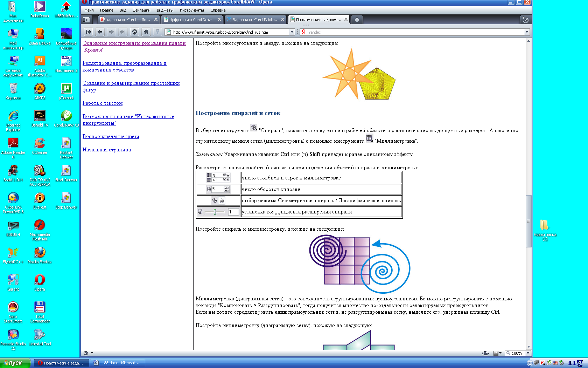This screenshot has width=588, height=368.
Task: Open Total Commander desktop icon
Action: pos(40,312)
